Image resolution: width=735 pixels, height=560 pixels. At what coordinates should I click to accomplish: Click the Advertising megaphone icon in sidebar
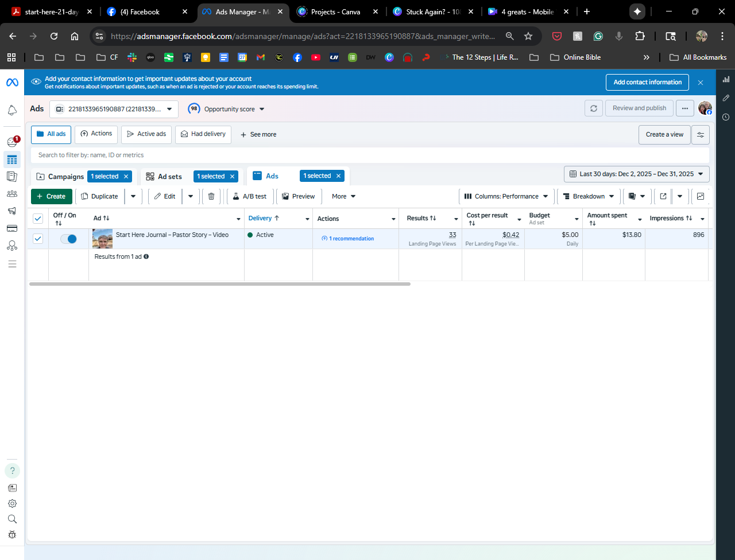tap(12, 211)
